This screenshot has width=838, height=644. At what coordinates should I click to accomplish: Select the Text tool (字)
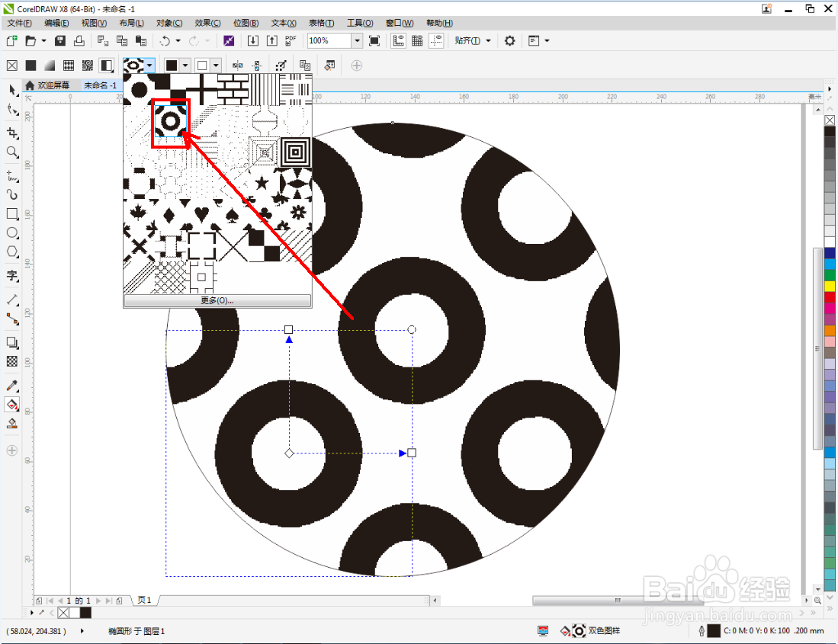point(11,276)
